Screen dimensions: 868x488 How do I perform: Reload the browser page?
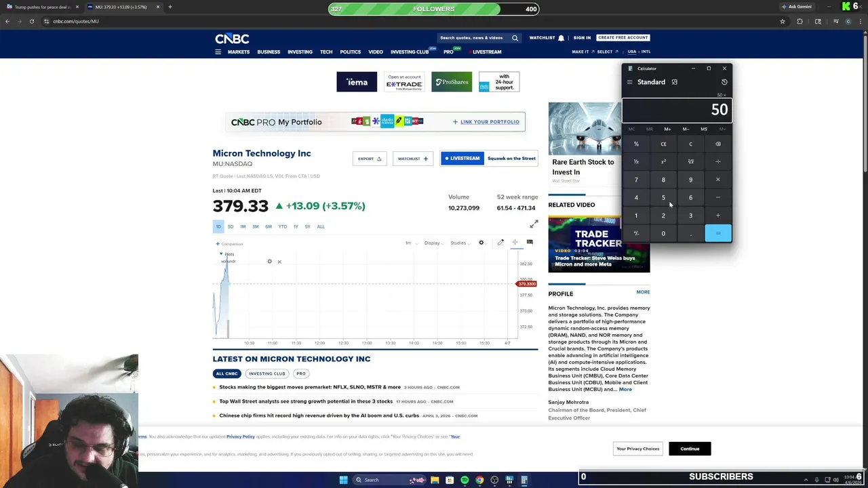[x=31, y=21]
